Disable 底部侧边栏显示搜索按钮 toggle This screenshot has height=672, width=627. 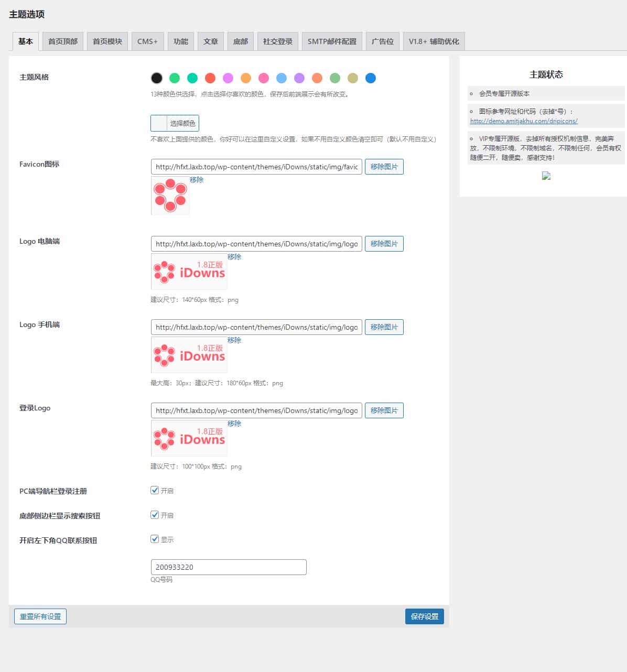(x=155, y=514)
